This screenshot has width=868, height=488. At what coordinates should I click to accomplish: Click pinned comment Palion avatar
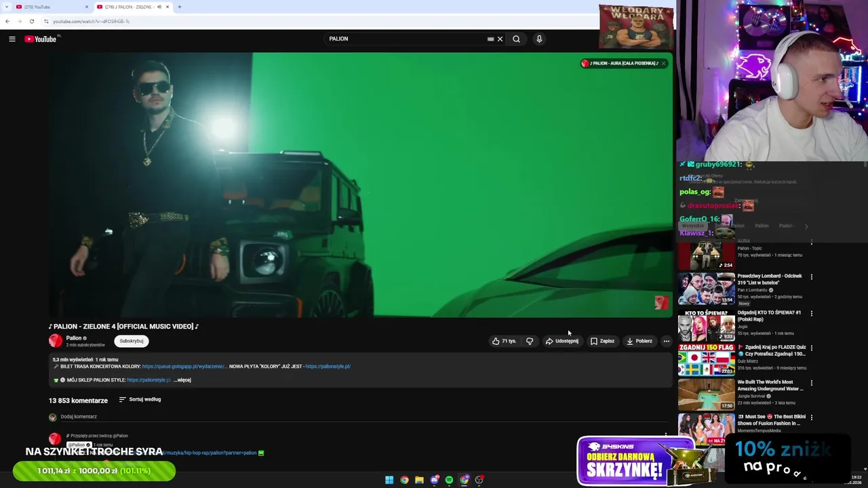coord(55,439)
